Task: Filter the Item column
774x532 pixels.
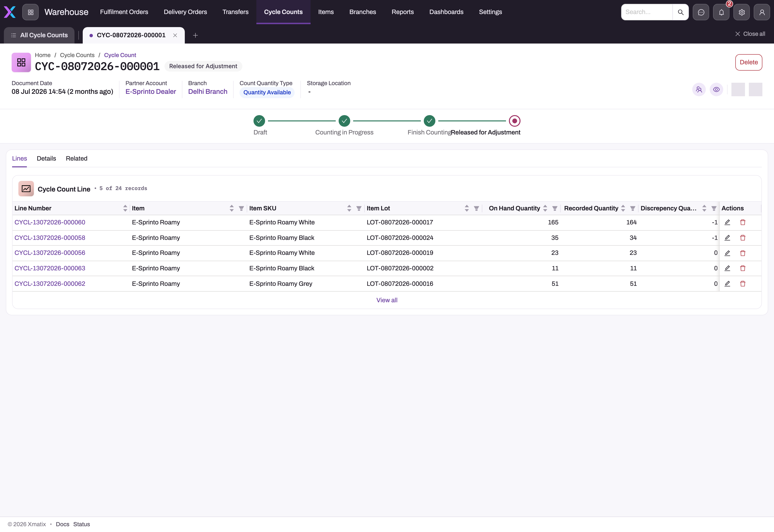Action: (x=241, y=208)
